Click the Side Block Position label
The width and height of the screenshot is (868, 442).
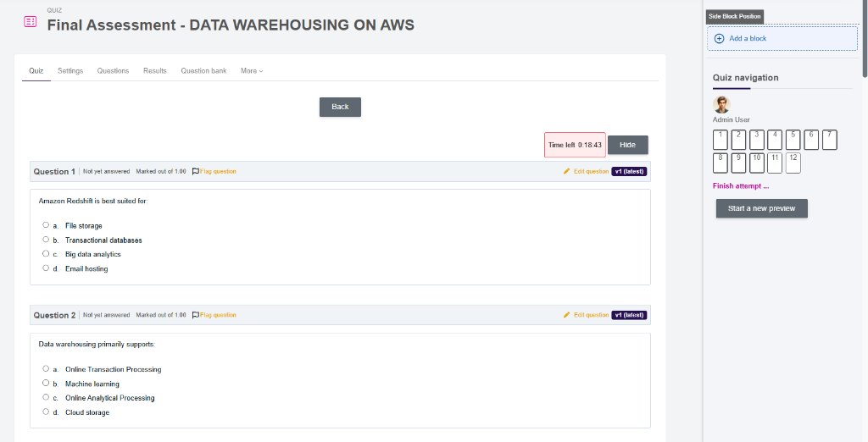735,17
